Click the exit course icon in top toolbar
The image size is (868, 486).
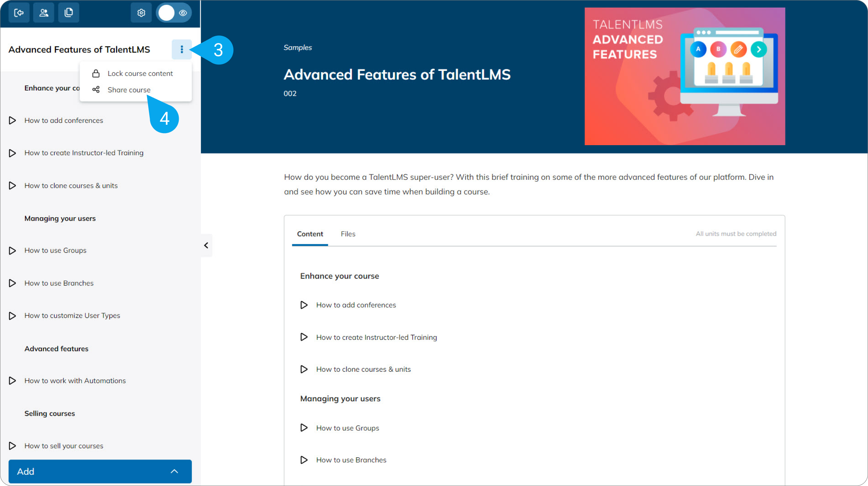[19, 13]
